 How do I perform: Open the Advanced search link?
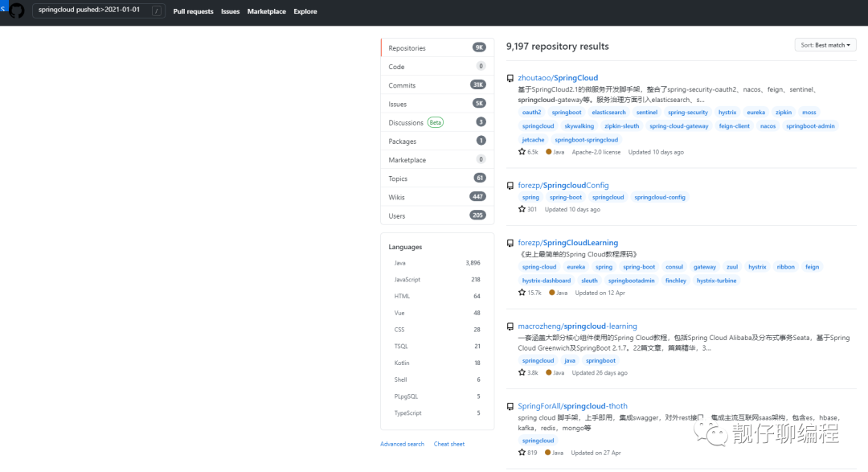point(402,444)
